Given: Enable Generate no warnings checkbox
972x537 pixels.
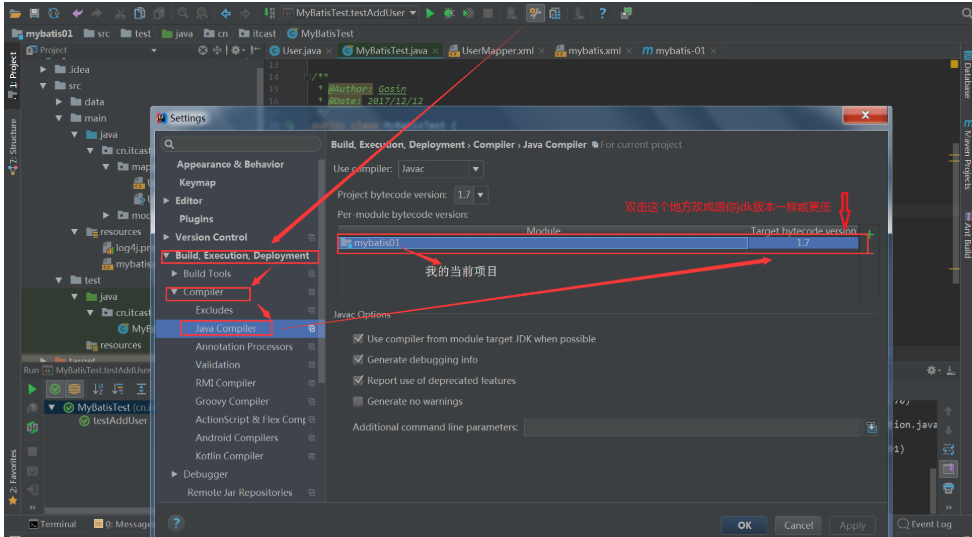Looking at the screenshot, I should point(358,401).
